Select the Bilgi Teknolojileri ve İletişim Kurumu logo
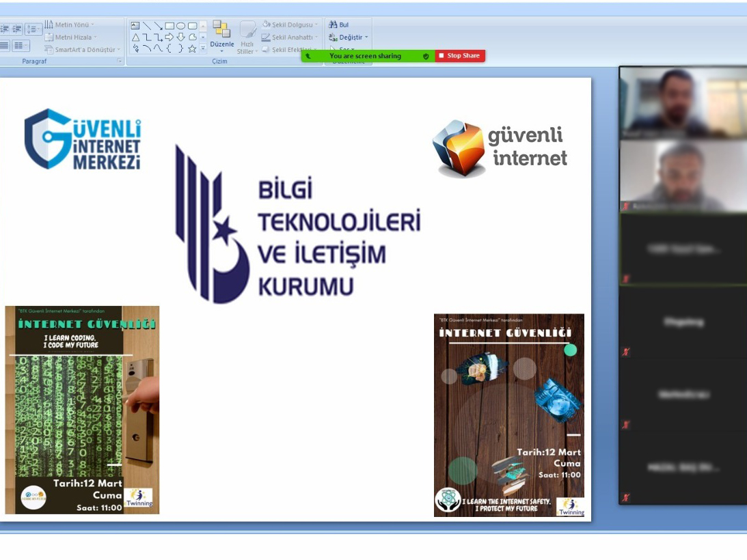This screenshot has width=747, height=560. 298,224
